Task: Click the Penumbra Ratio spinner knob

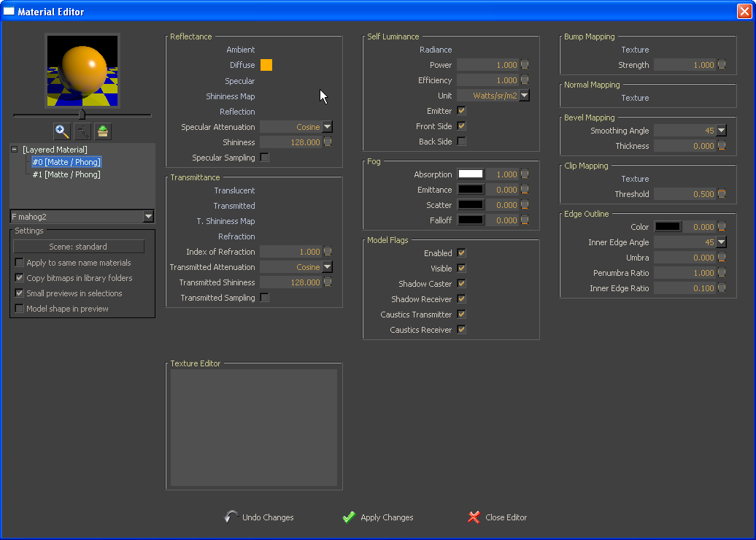Action: pos(722,273)
